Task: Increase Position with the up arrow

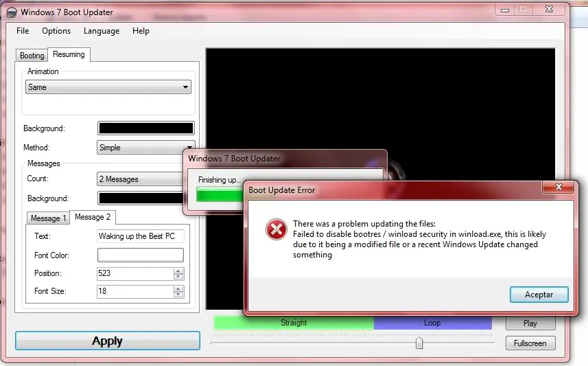Action: (x=178, y=271)
